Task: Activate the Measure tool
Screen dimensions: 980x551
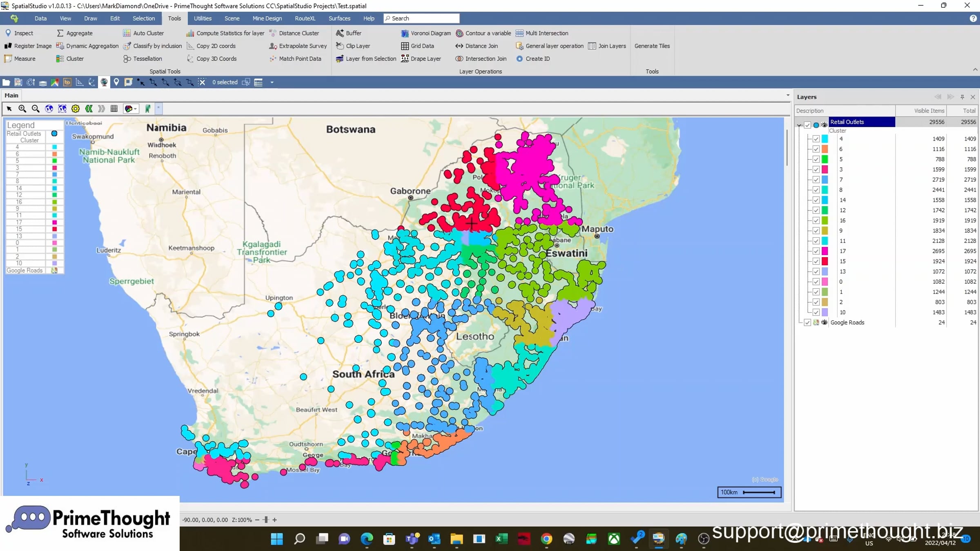Action: click(x=20, y=59)
